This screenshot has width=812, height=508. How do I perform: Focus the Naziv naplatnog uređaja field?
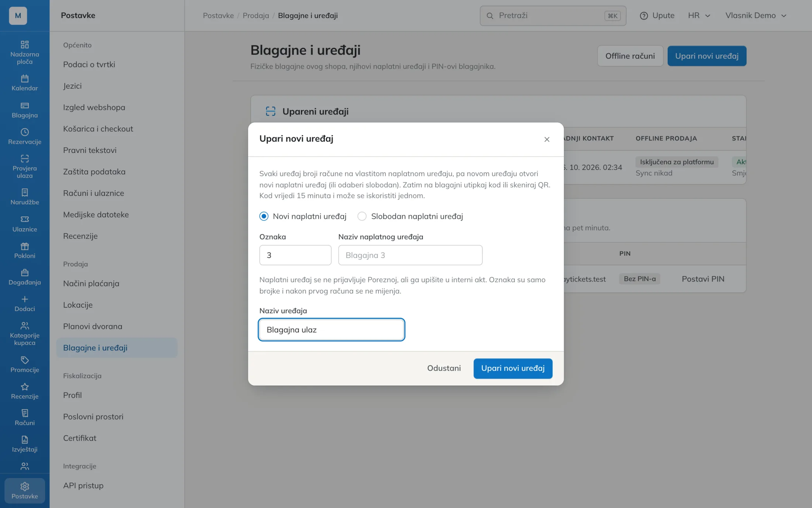(x=410, y=255)
